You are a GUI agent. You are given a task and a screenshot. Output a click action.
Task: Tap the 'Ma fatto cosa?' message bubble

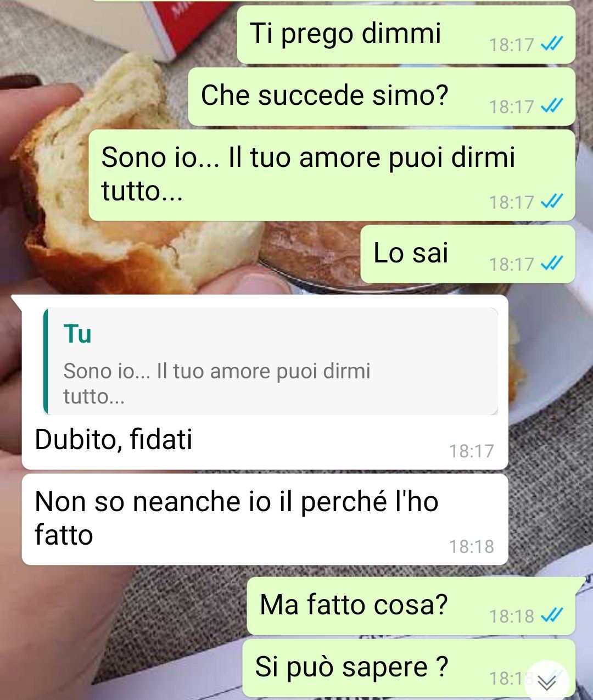point(411,606)
